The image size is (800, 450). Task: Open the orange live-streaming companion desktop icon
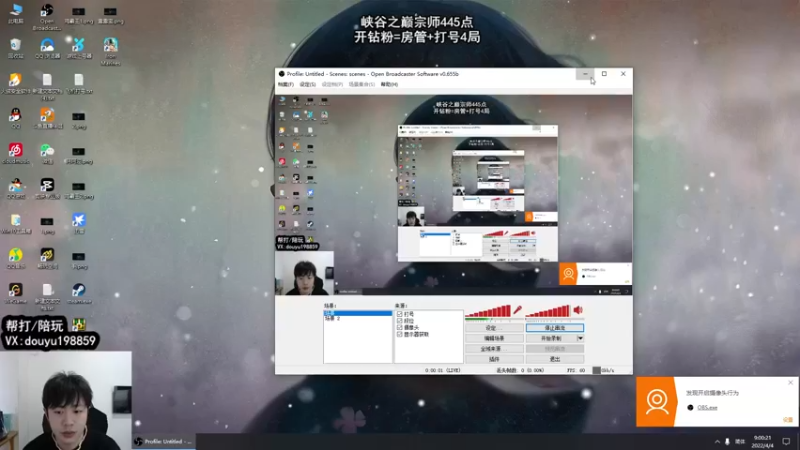coord(47,118)
